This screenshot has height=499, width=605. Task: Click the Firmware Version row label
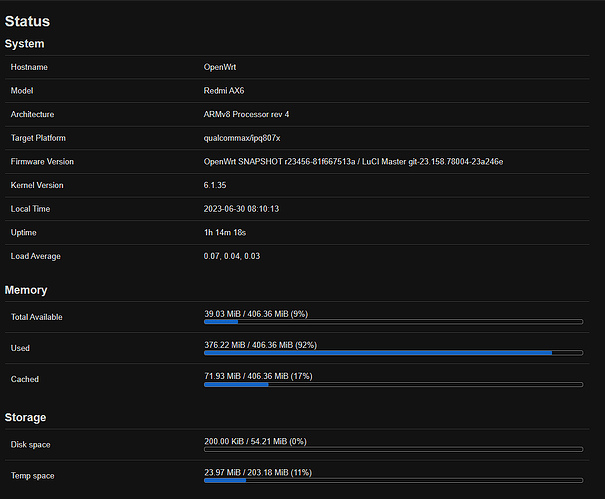coord(42,162)
